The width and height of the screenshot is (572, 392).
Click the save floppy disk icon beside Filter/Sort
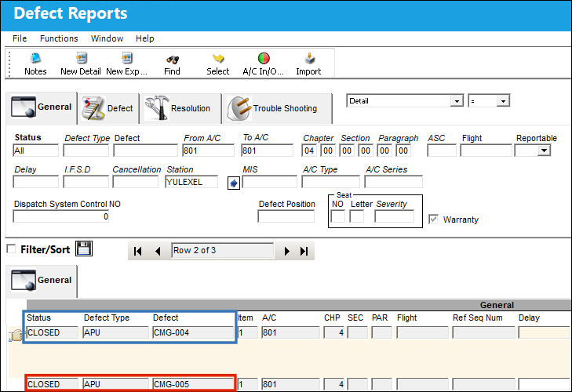(84, 249)
